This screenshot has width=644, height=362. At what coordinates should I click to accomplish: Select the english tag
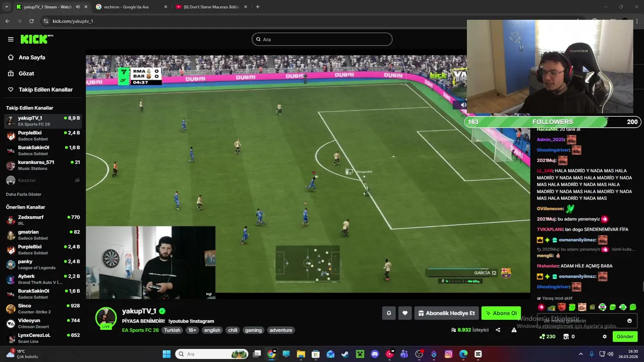212,330
